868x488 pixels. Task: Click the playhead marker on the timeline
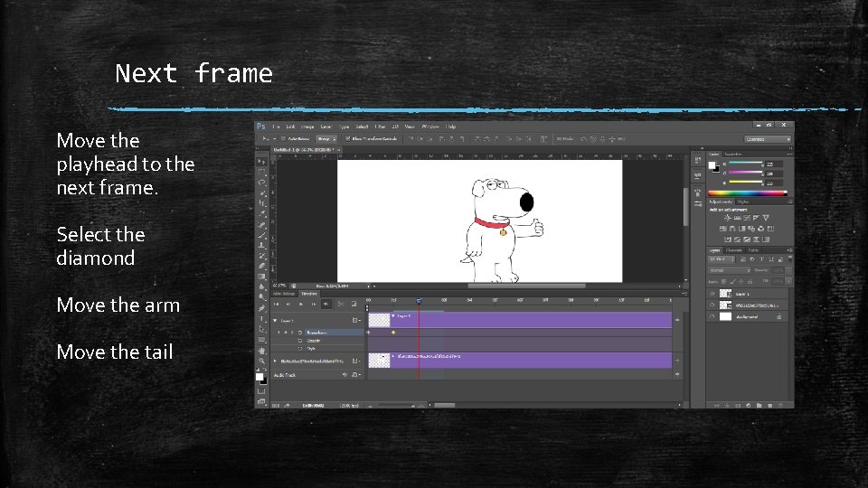click(x=419, y=300)
